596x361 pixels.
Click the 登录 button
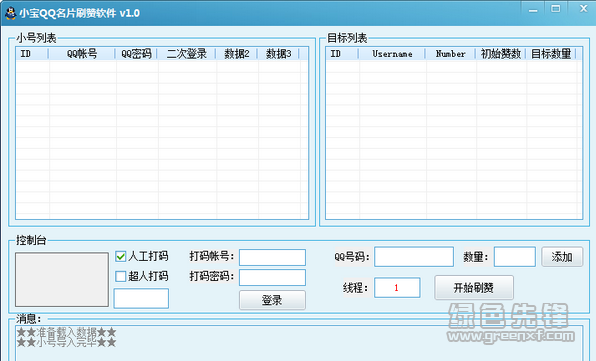[272, 300]
